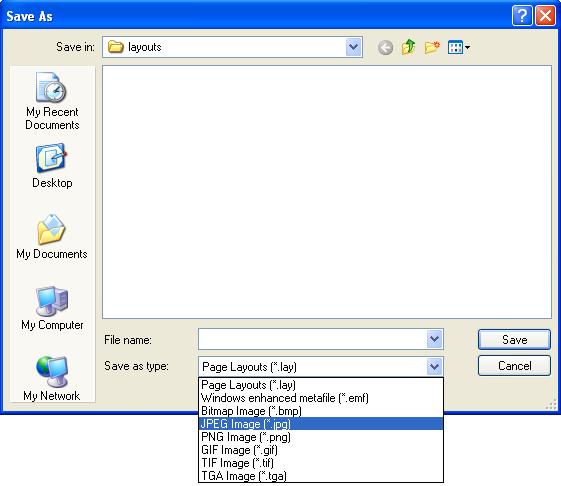Screen dimensions: 561x486
Task: Open the View menu icon
Action: [459, 47]
